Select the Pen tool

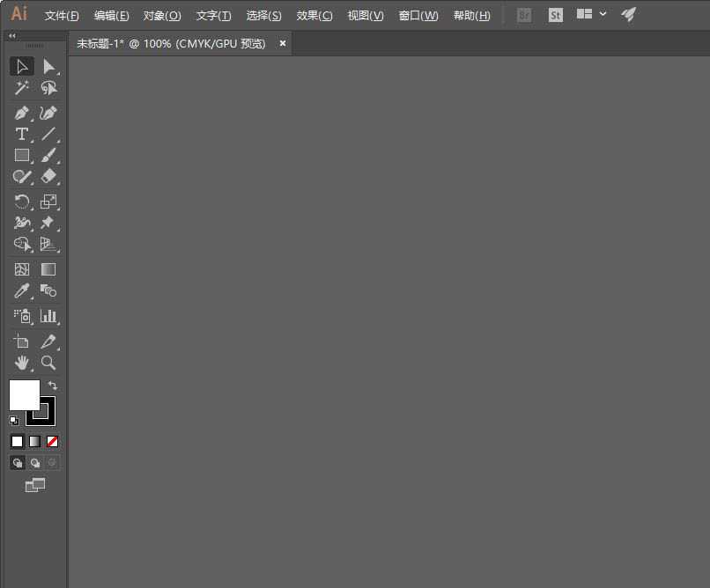pos(22,113)
